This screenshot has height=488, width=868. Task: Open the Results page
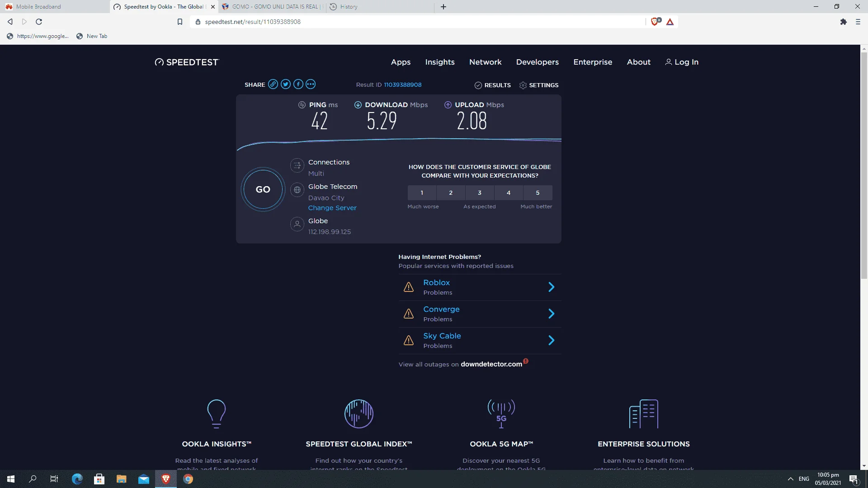[x=492, y=85]
